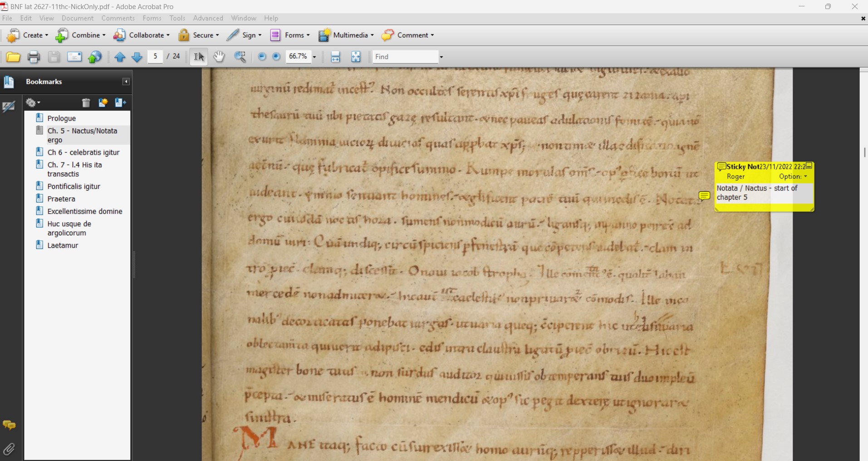
Task: Choose the Marquee Zoom tool
Action: click(240, 57)
